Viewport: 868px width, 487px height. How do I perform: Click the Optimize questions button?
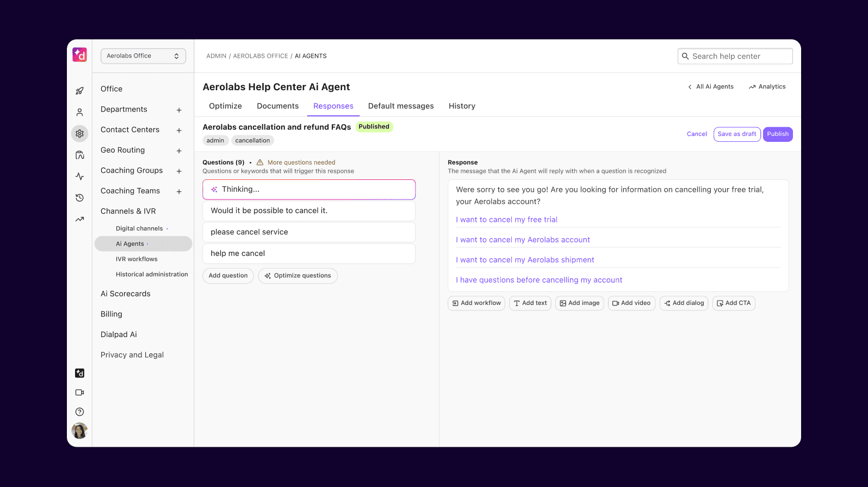point(297,276)
